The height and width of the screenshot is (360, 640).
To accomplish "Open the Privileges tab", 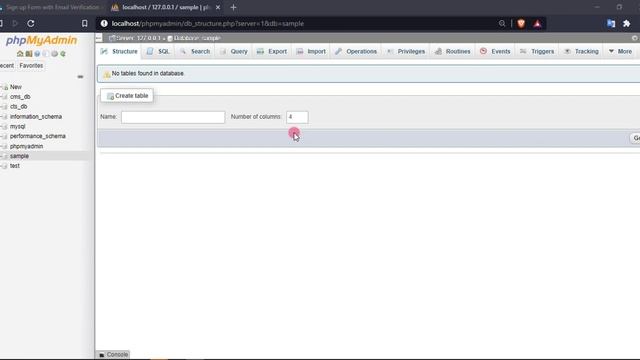I will tap(406, 51).
